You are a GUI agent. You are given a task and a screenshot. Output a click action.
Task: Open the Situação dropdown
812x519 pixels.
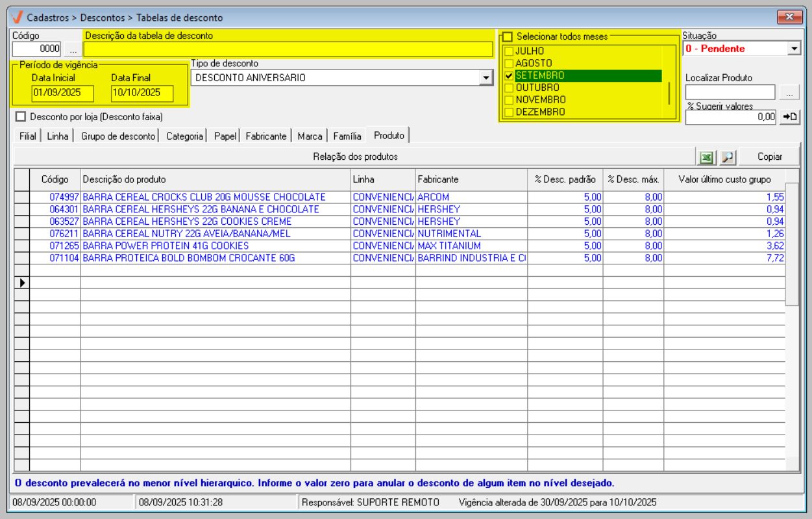point(794,49)
